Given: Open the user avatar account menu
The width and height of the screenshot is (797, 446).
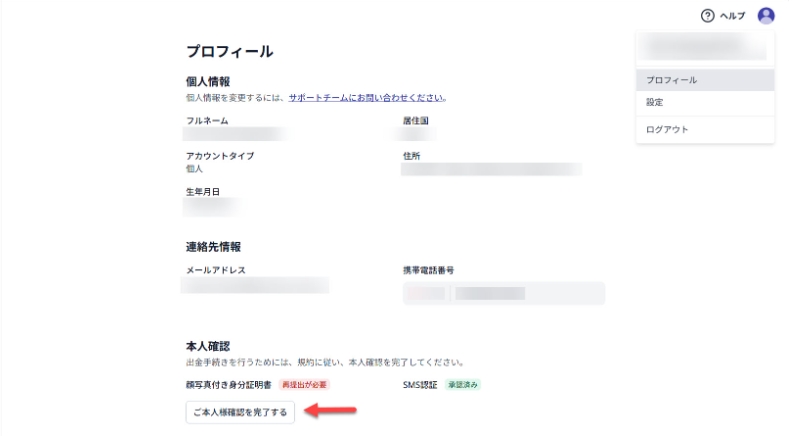Looking at the screenshot, I should [x=766, y=16].
